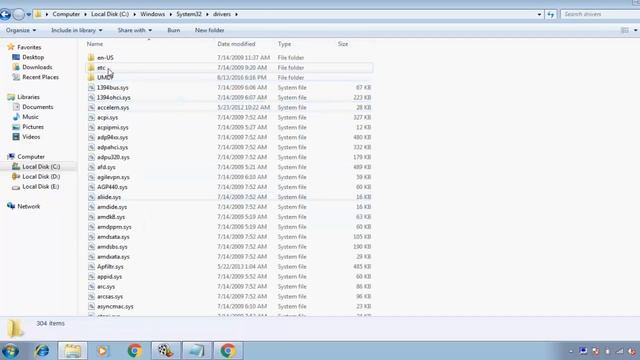The width and height of the screenshot is (640, 360).
Task: Open the Videos library
Action: coord(31,137)
